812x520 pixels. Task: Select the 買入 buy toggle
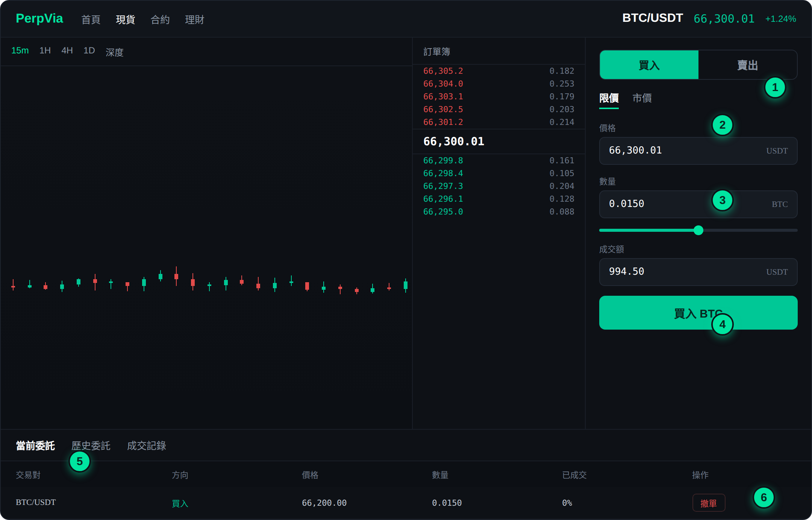click(x=649, y=65)
